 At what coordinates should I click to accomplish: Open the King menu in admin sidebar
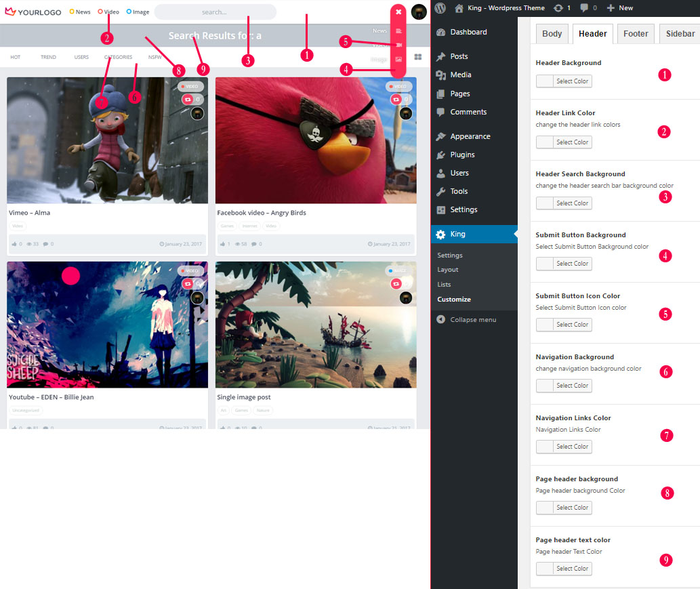(x=474, y=234)
